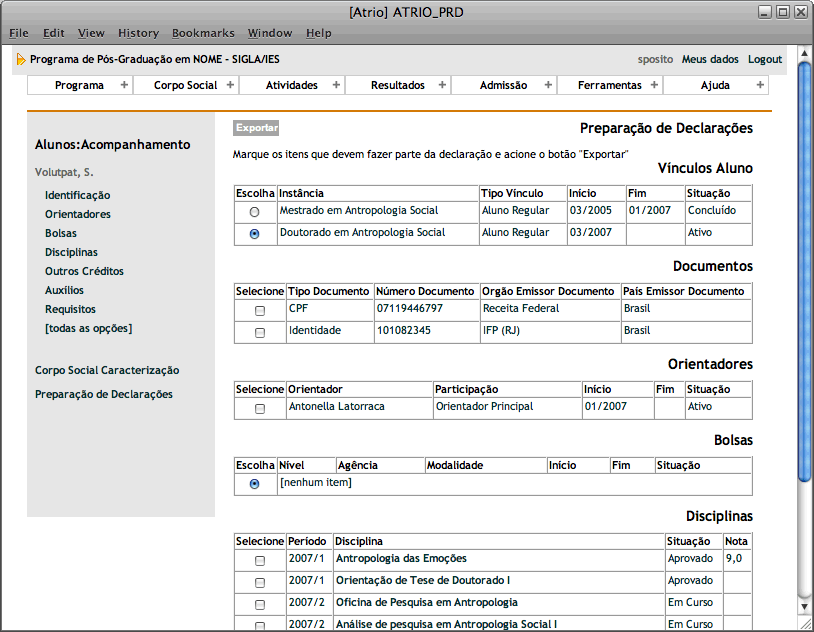Tick checkbox for orientador Antonella Latorraca
This screenshot has width=814, height=632.
260,409
